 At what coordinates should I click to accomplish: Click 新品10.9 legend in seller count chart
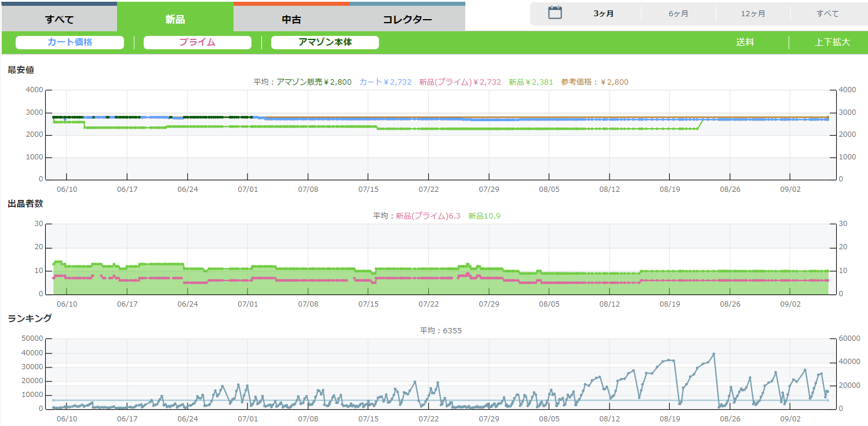click(x=484, y=216)
